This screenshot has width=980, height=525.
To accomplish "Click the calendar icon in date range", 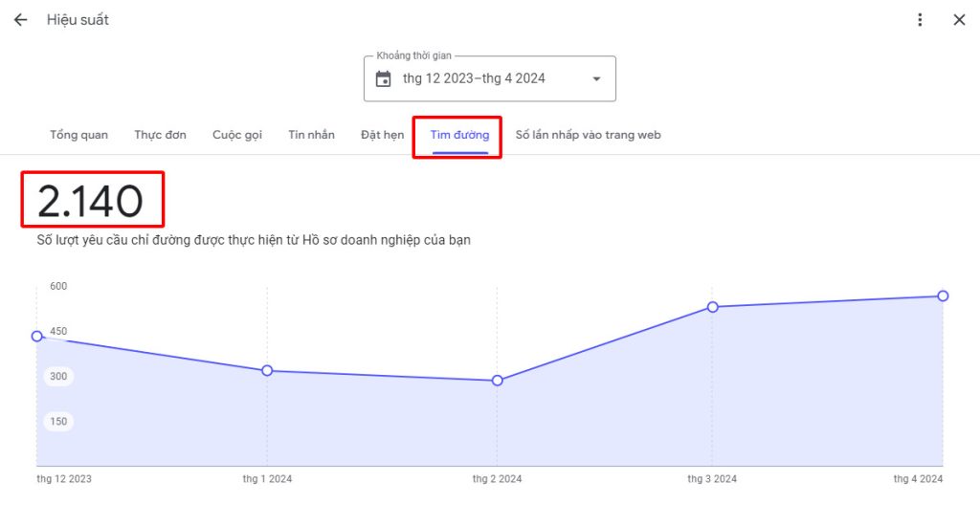I will [x=384, y=79].
